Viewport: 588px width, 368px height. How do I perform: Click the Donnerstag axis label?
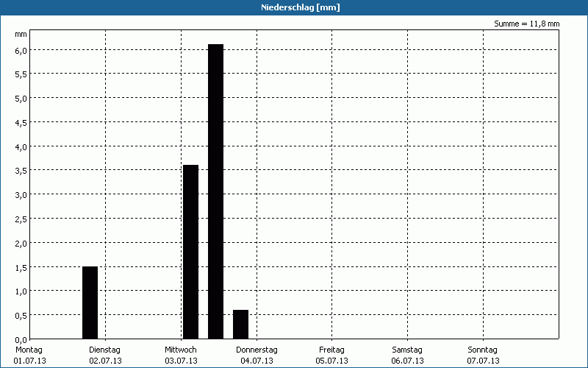pos(257,350)
